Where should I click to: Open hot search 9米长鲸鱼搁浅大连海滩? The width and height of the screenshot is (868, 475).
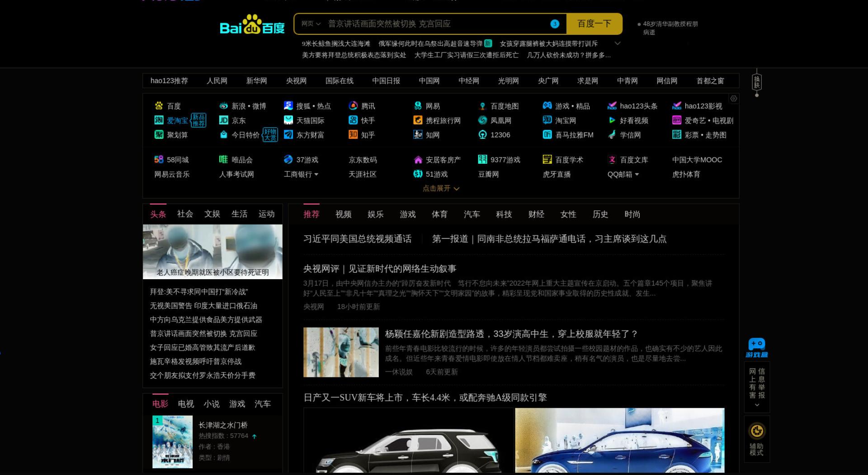click(x=336, y=43)
